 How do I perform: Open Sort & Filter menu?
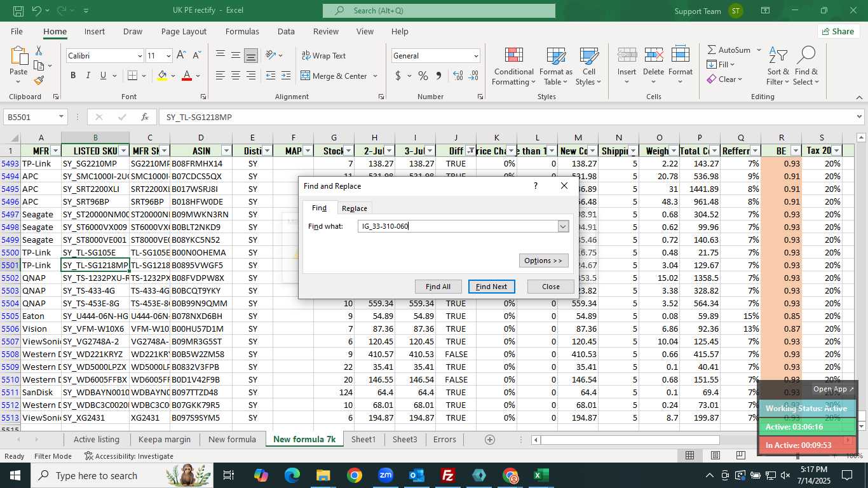pos(778,65)
